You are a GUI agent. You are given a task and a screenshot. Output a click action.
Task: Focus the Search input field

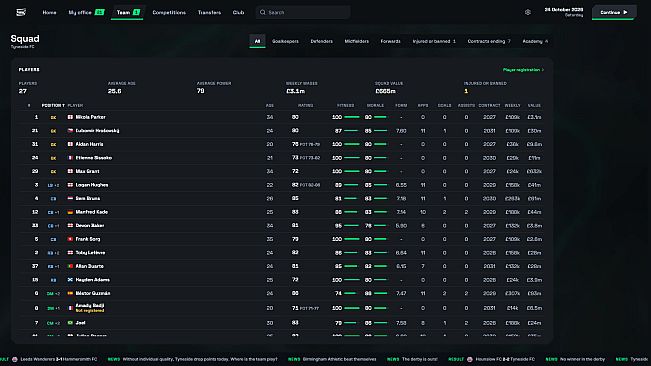tap(303, 12)
